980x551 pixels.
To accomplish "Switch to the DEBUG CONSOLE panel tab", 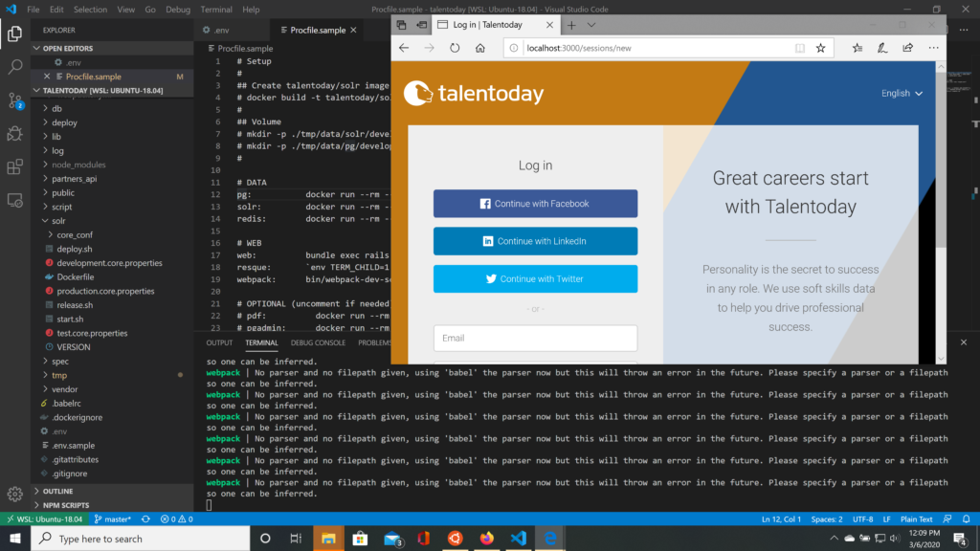I will (318, 342).
